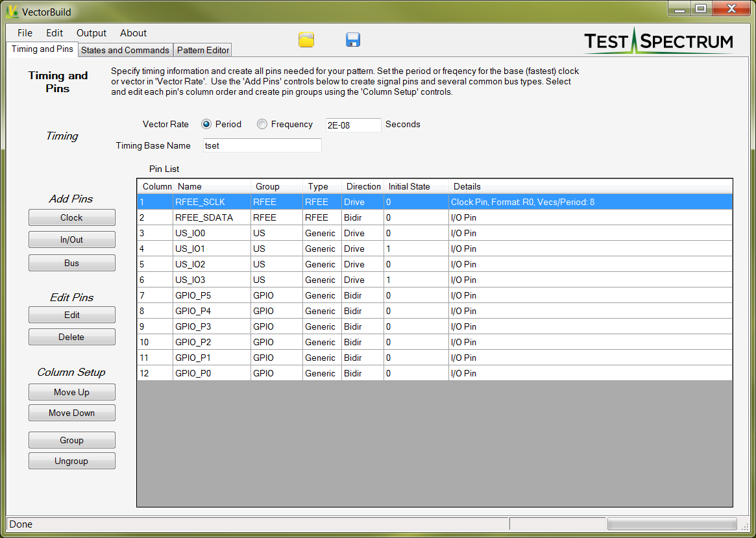Delete the highlighted pin
Image resolution: width=756 pixels, height=538 pixels.
pyautogui.click(x=71, y=337)
